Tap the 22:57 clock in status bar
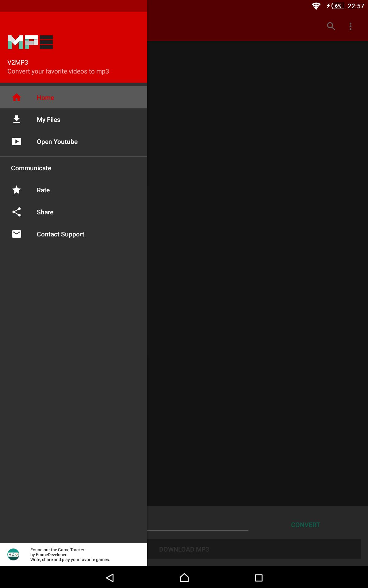Screen dimensions: 368x588 point(356,6)
